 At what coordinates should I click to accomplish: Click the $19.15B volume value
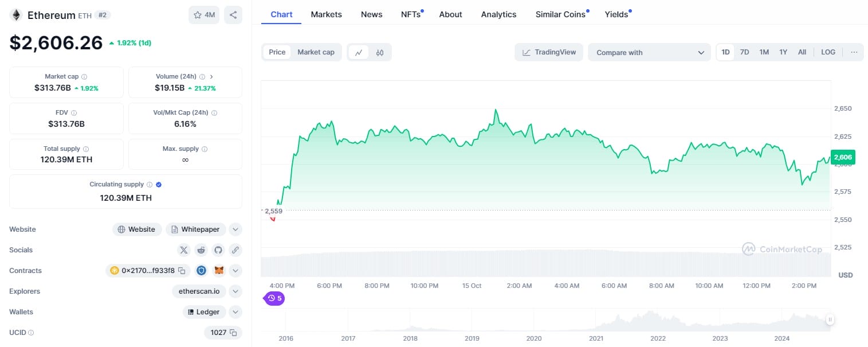click(170, 88)
